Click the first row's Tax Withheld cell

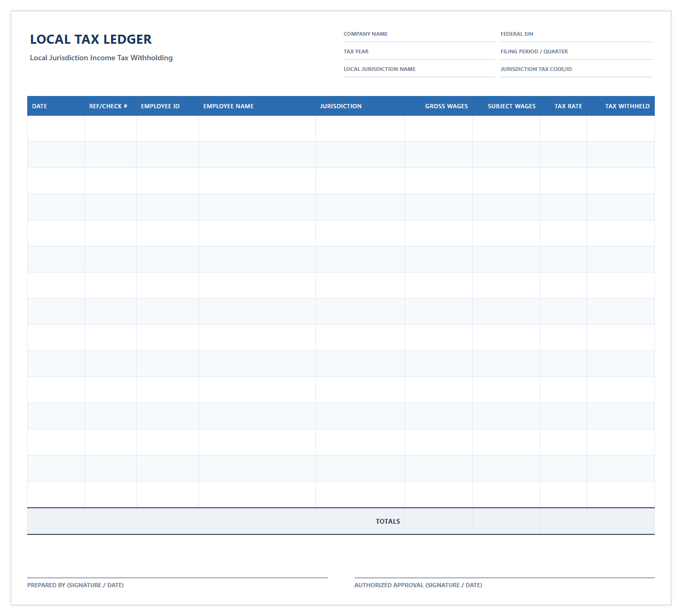click(621, 129)
